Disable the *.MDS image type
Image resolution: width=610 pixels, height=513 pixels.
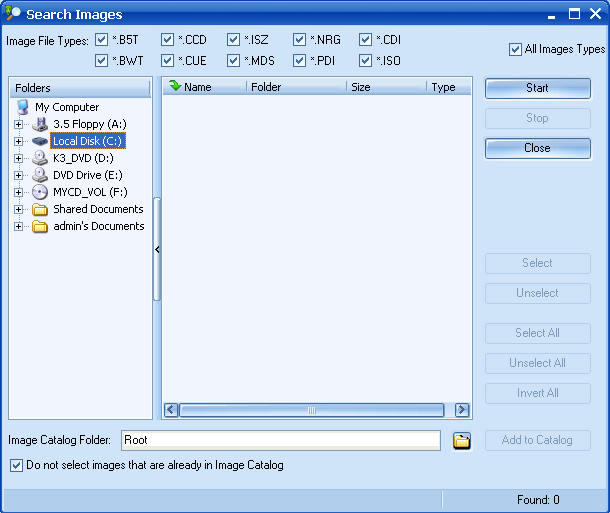coord(233,61)
